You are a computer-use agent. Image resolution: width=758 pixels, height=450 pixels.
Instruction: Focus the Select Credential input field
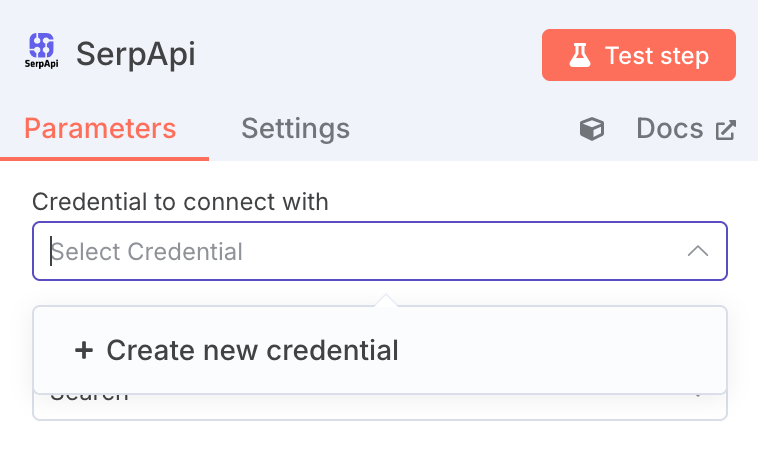click(379, 251)
